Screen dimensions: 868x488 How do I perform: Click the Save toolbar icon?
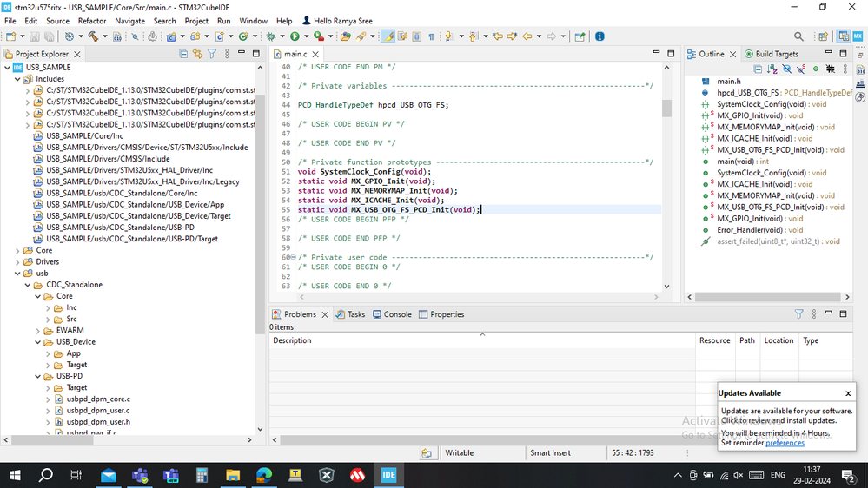pos(35,36)
